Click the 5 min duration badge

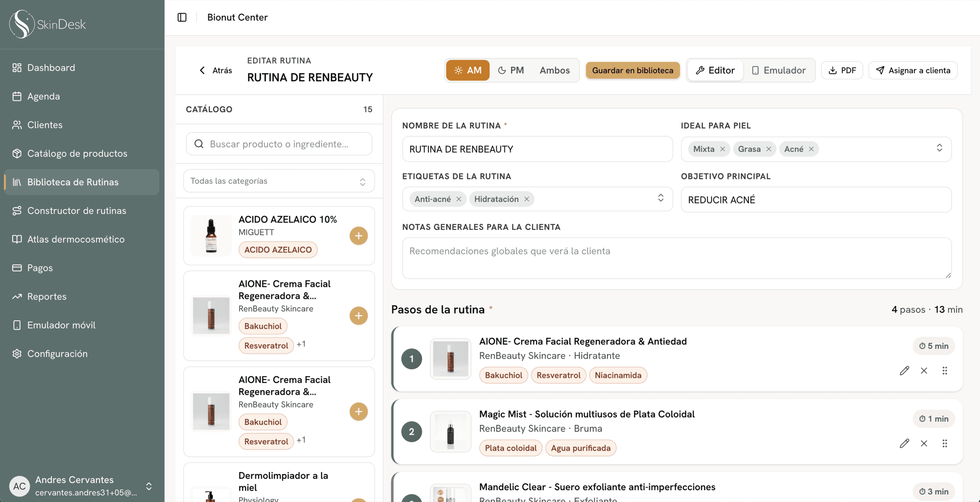coord(933,346)
